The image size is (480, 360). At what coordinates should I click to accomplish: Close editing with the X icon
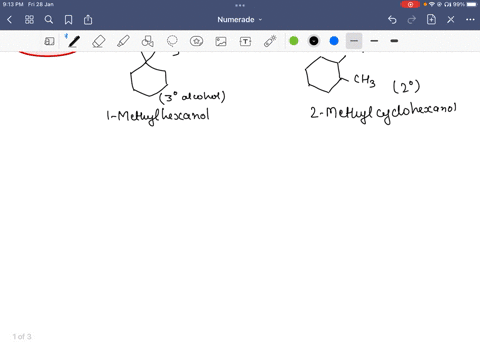pyautogui.click(x=451, y=20)
